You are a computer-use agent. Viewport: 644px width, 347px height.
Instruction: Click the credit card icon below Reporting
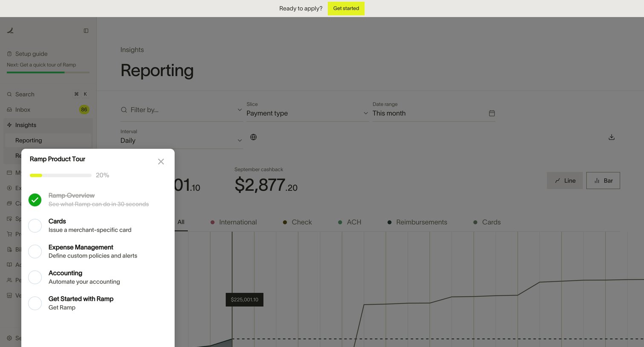9,173
